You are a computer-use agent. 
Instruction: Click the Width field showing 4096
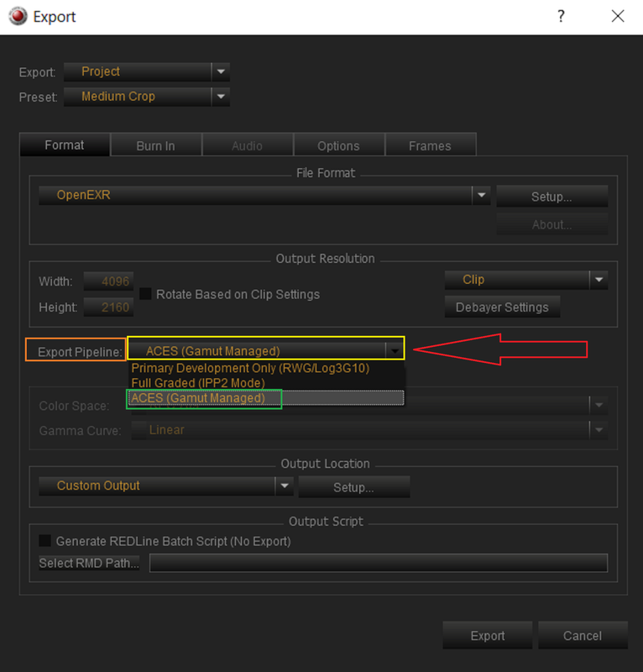pyautogui.click(x=109, y=281)
